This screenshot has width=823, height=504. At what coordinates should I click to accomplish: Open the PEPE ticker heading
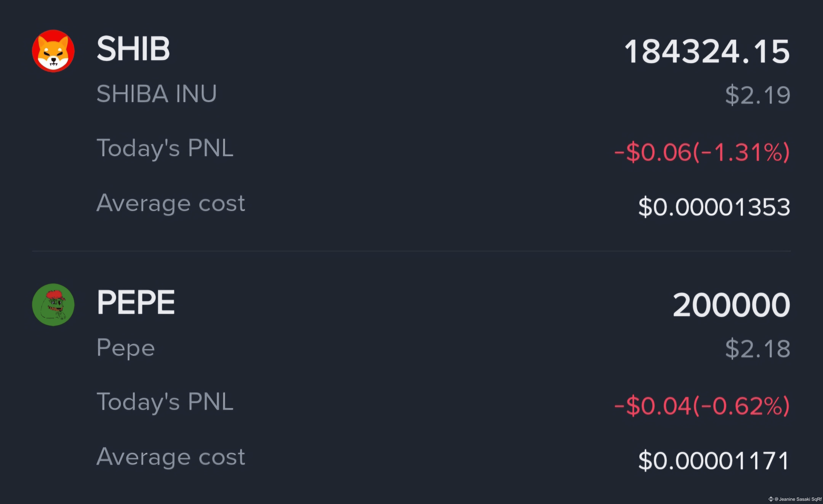(x=136, y=302)
